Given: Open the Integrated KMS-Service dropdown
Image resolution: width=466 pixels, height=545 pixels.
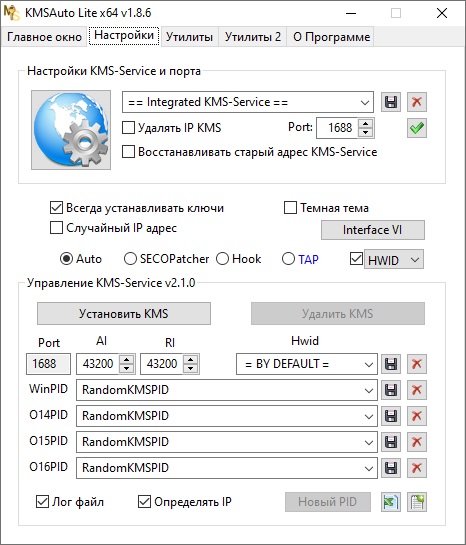Looking at the screenshot, I should coord(248,102).
